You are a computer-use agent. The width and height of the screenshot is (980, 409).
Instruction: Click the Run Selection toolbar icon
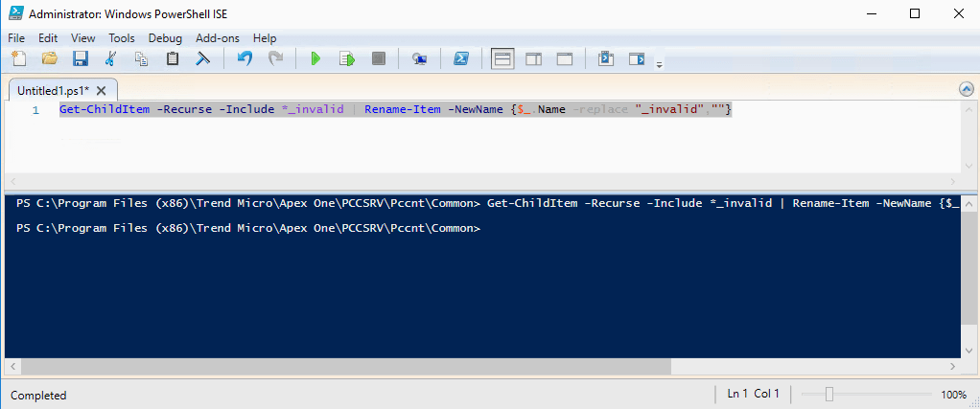347,59
